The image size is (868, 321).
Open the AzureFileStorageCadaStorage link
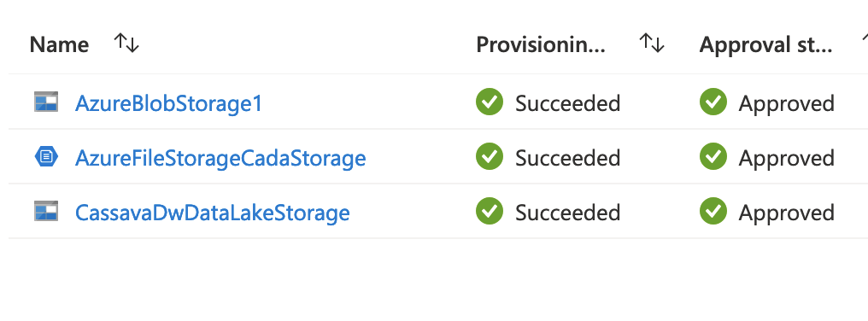click(x=220, y=158)
